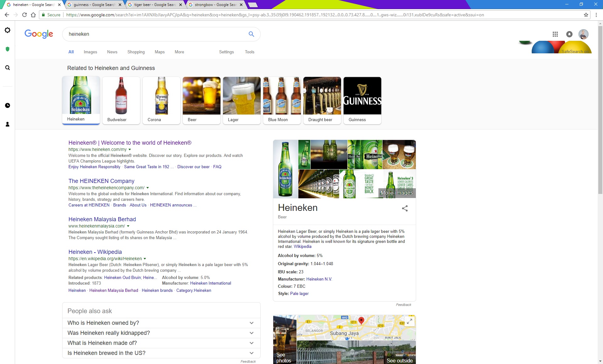Switch to the Maps results tab
The height and width of the screenshot is (364, 603).
coord(160,52)
